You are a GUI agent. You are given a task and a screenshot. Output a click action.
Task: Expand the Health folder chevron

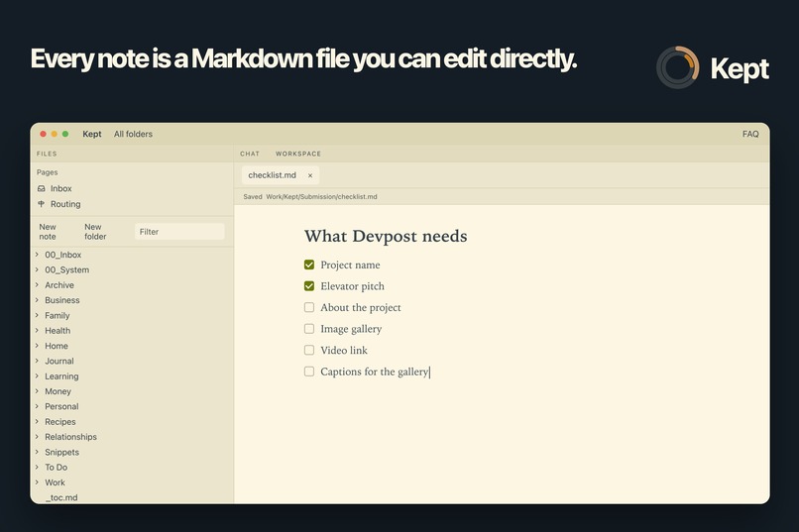coord(38,331)
